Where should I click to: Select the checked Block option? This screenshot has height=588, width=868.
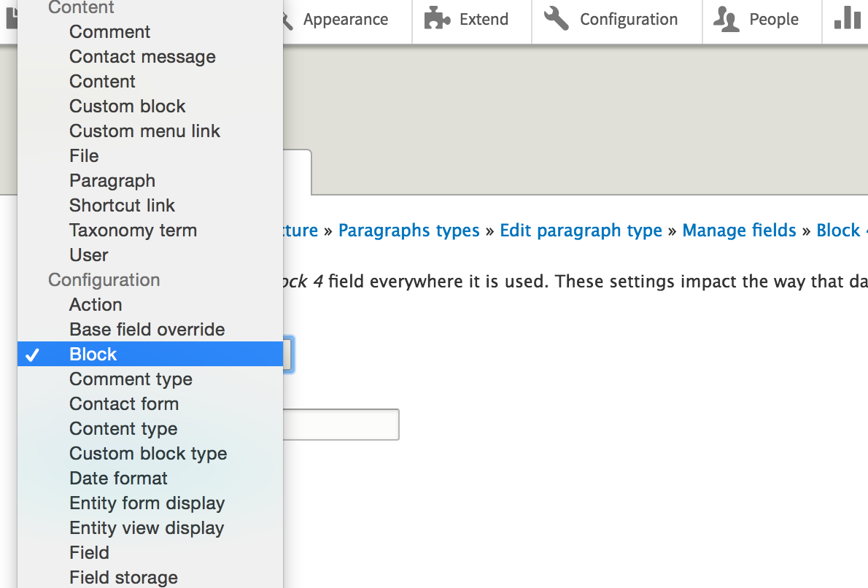pos(150,354)
